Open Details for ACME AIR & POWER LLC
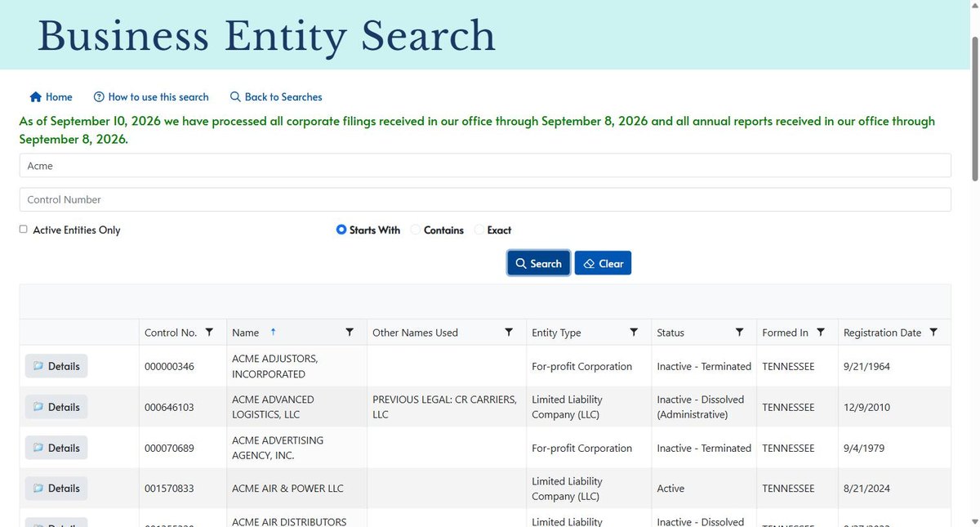Screen dimensions: 980x527 coord(56,488)
